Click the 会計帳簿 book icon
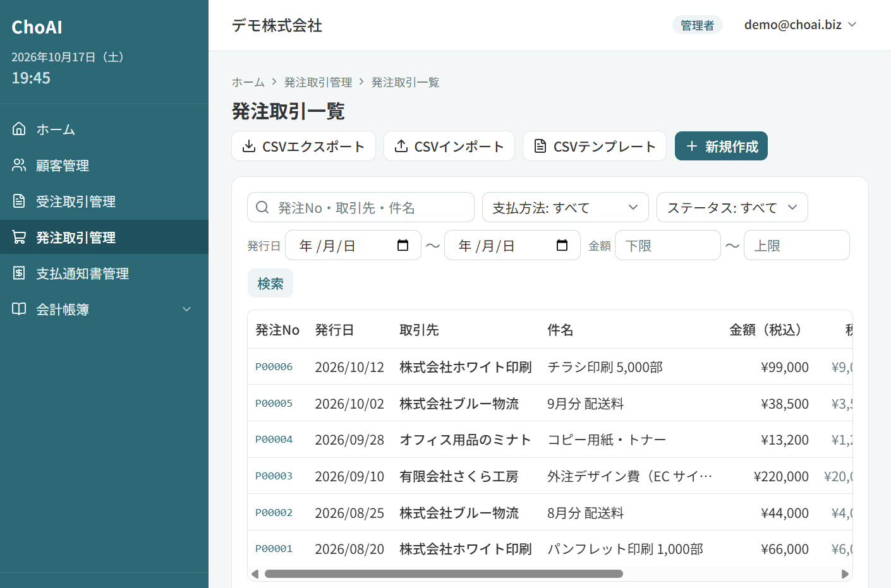 (x=19, y=309)
